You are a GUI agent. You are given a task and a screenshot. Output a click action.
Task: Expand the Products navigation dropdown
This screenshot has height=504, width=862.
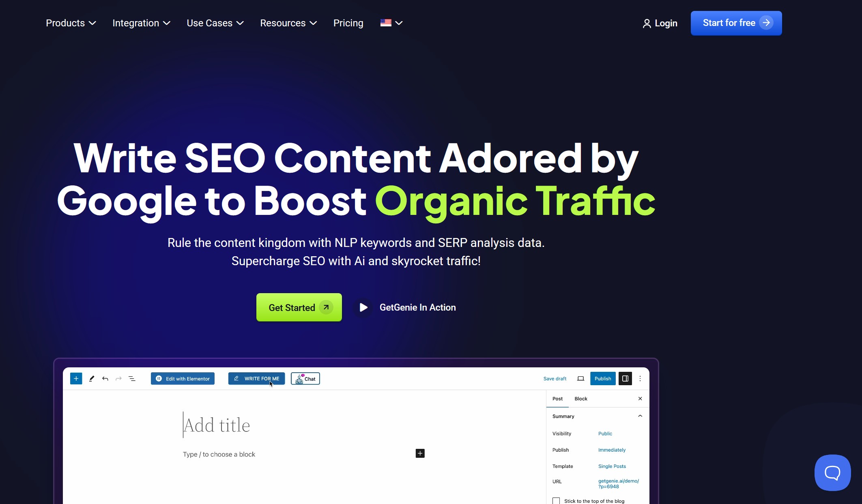pos(70,23)
